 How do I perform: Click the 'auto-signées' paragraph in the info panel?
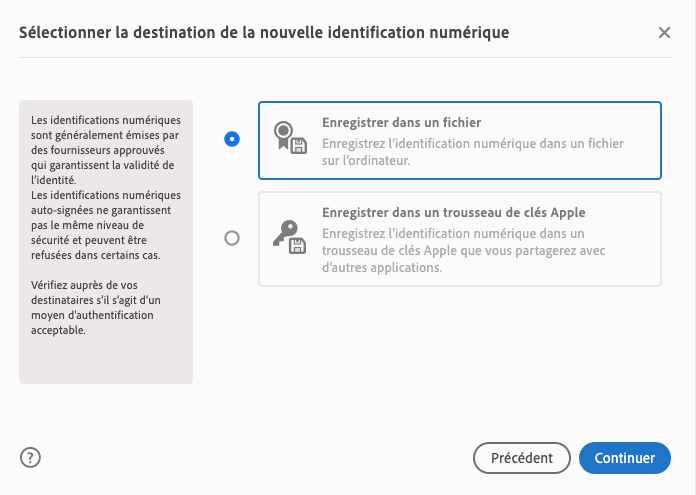[x=99, y=225]
